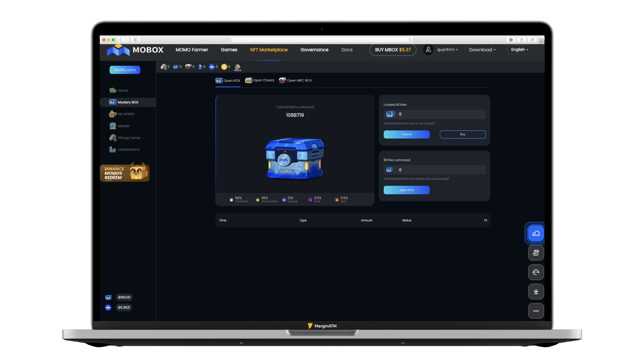Image resolution: width=644 pixels, height=362 pixels.
Task: Open the chat support floating icon
Action: coord(536,234)
